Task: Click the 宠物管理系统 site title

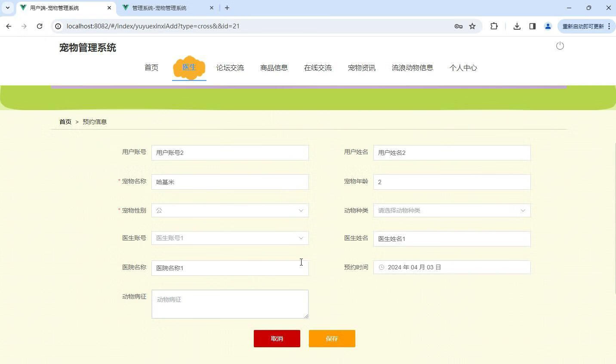Action: point(88,48)
